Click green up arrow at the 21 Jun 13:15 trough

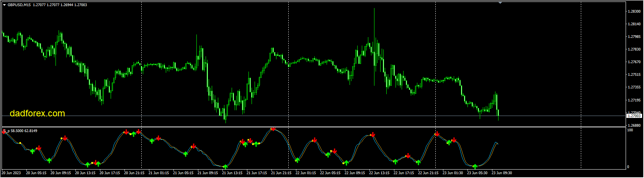[225, 167]
